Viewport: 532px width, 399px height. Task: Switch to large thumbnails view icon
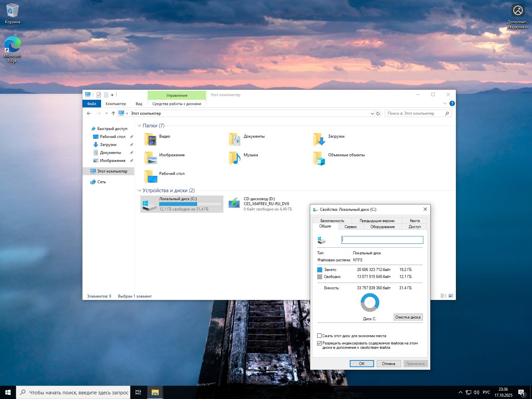pyautogui.click(x=451, y=296)
